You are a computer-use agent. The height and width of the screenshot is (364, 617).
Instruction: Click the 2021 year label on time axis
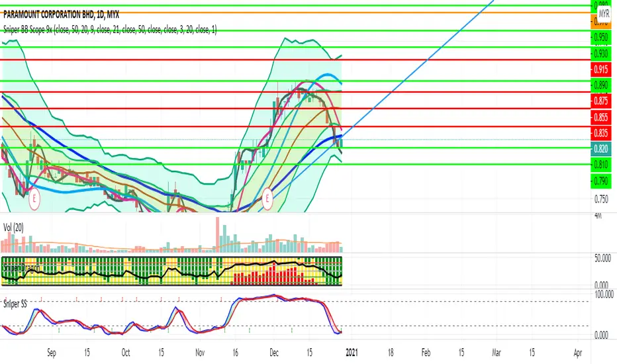(x=352, y=353)
